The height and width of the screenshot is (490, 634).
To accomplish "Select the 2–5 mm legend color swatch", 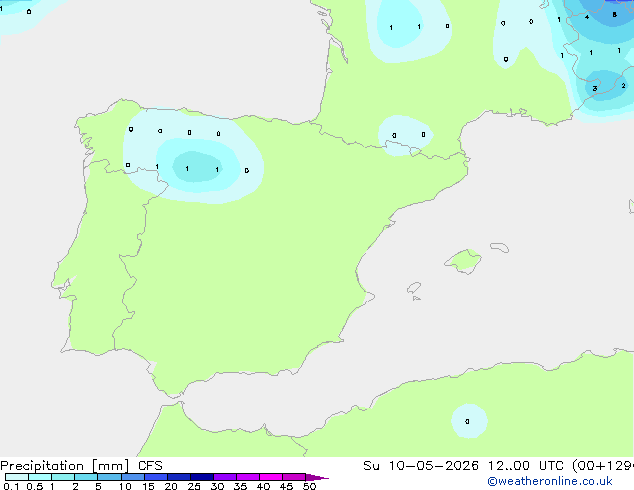I will (x=86, y=477).
